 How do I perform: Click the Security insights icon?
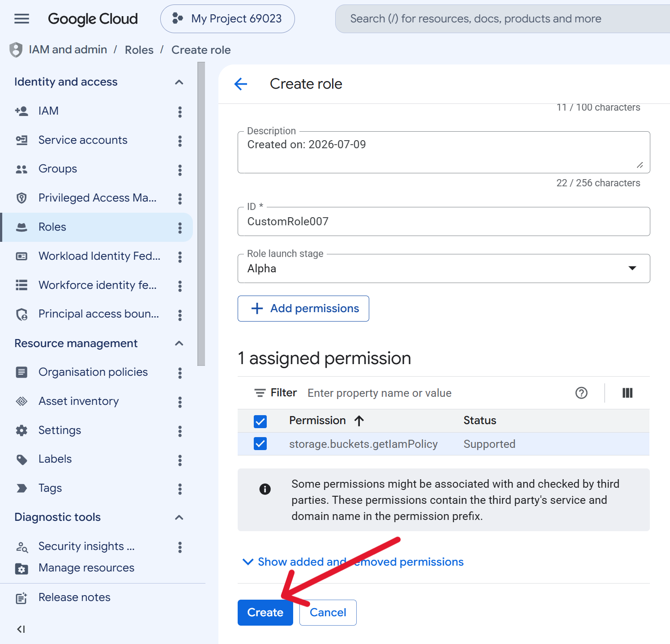(21, 547)
